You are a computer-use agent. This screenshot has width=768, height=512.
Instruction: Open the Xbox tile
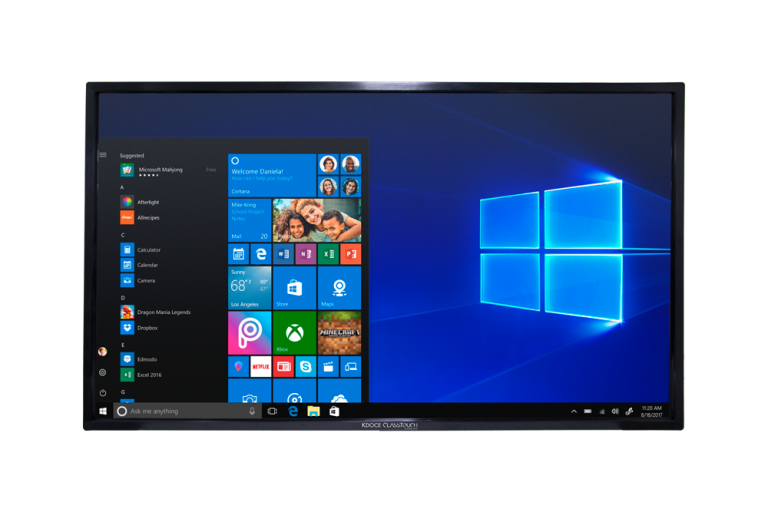pos(294,333)
